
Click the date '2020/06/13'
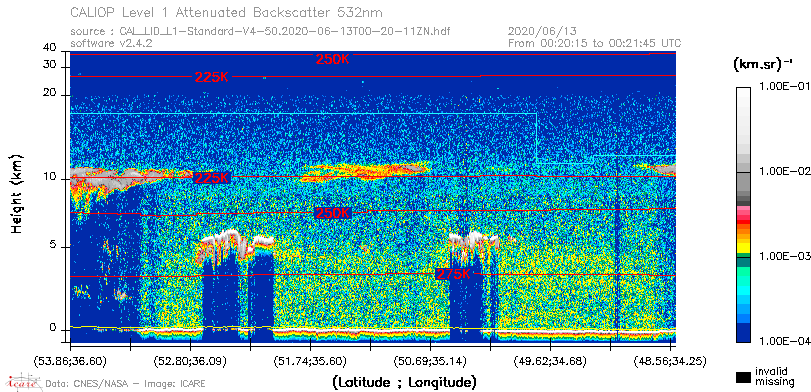tap(542, 32)
